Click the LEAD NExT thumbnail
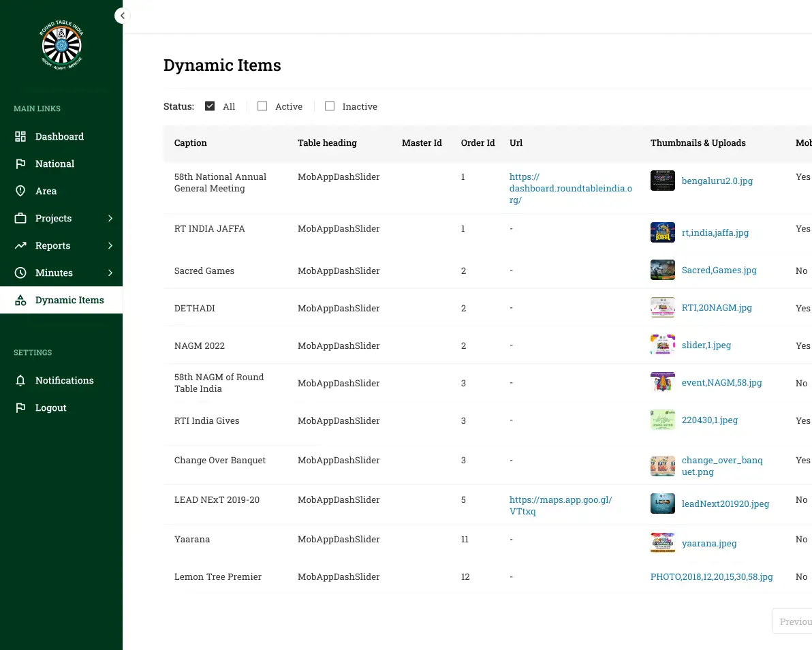 coord(662,504)
